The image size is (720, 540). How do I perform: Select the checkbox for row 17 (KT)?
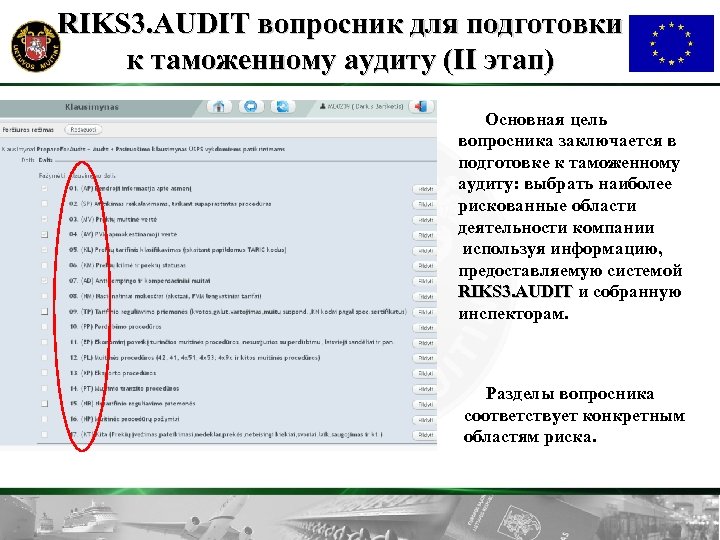click(x=45, y=434)
